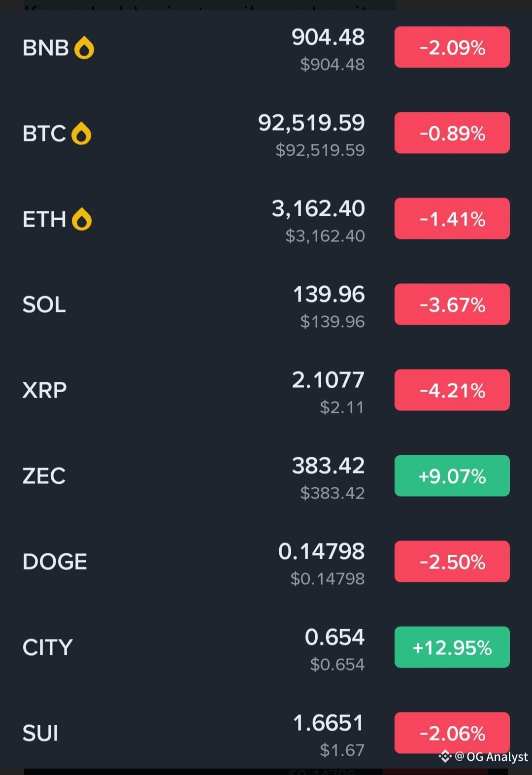
Task: Toggle the ZEC +9.07% change badge
Action: (x=452, y=476)
